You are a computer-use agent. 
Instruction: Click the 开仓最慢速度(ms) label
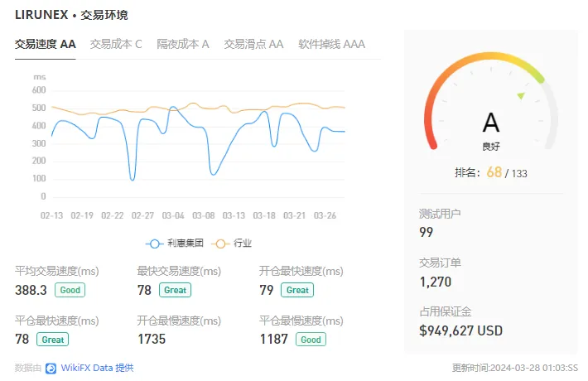[x=179, y=321]
